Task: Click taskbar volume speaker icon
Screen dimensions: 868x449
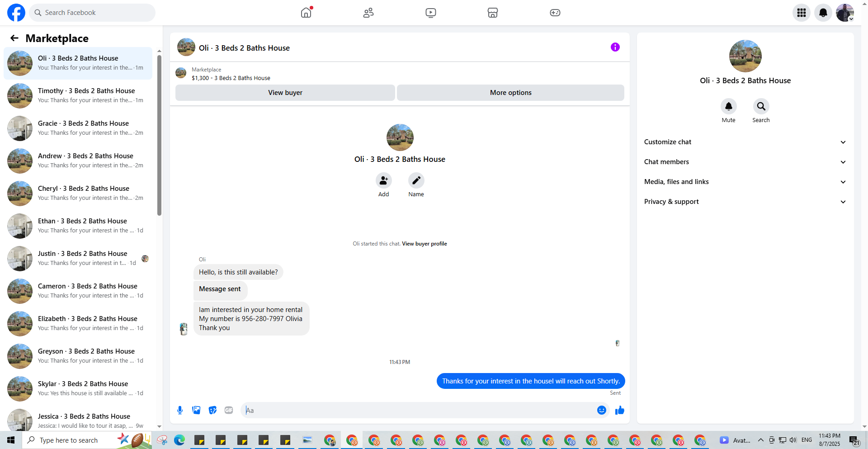Action: [x=793, y=440]
